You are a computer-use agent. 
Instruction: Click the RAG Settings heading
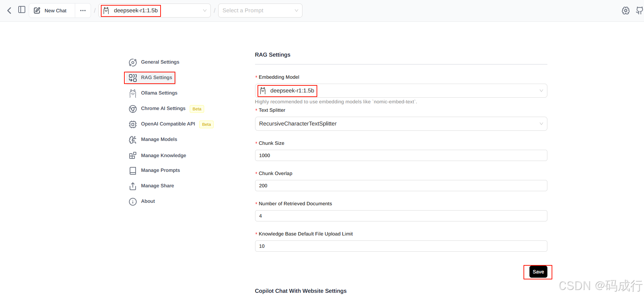(x=273, y=55)
